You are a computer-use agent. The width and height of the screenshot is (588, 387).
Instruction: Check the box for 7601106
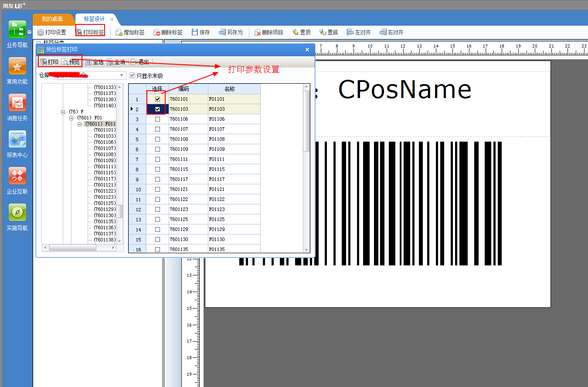tap(157, 119)
